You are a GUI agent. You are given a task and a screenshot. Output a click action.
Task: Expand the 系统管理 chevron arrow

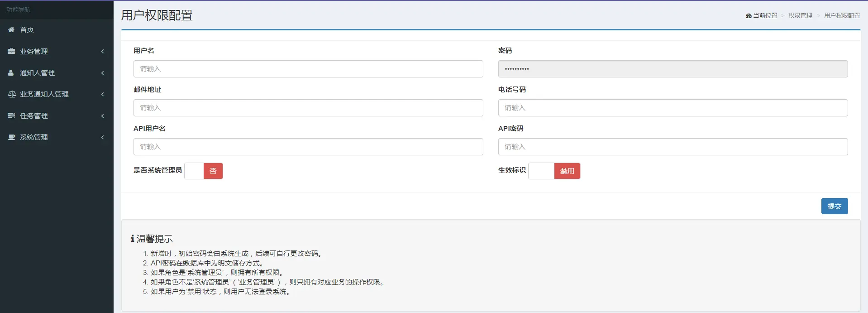pos(103,137)
